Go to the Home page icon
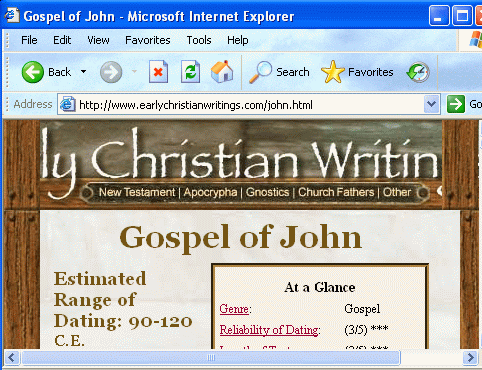Viewport: 482px width, 370px height. click(222, 71)
